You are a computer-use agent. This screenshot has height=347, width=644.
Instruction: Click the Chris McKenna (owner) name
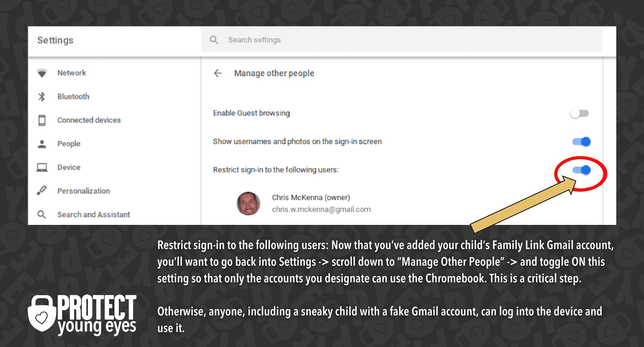[x=311, y=198]
